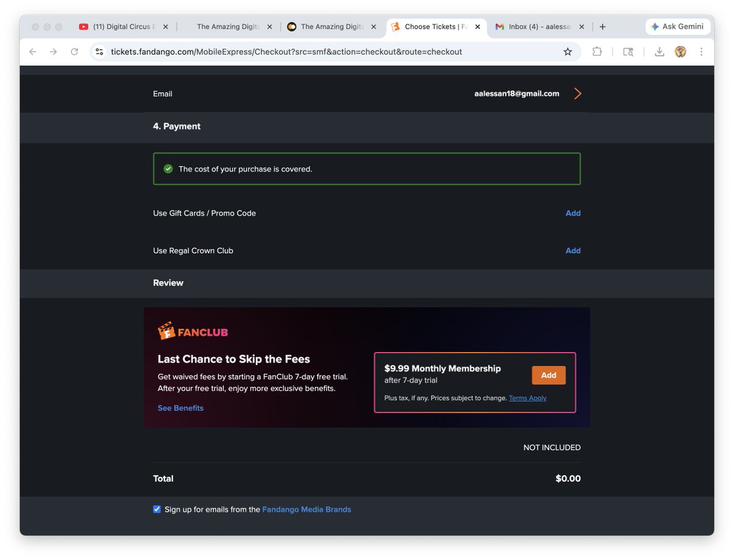The width and height of the screenshot is (734, 560).
Task: Add Regal Crown Club membership
Action: [573, 251]
